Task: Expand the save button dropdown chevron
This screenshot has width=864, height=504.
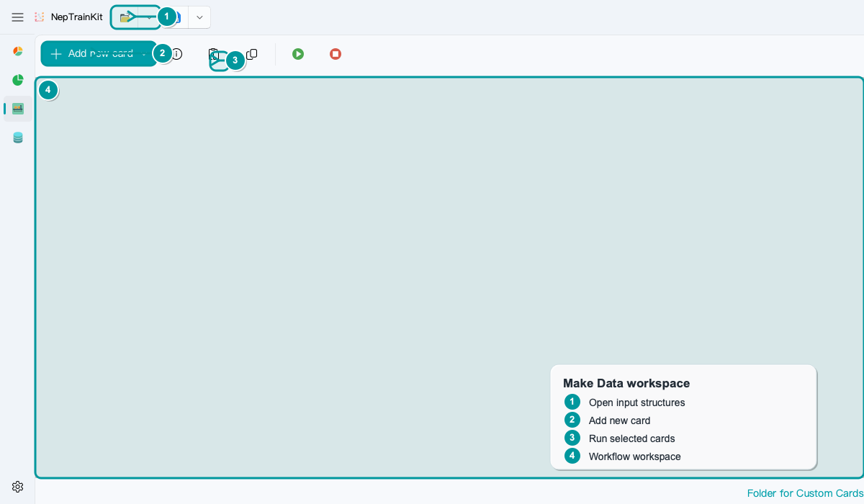Action: (199, 17)
